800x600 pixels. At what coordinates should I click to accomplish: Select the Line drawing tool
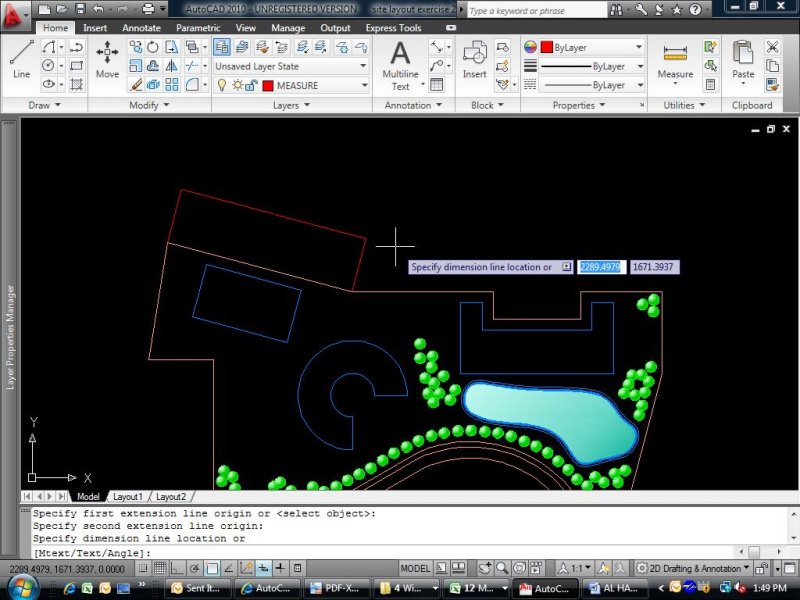click(x=21, y=58)
